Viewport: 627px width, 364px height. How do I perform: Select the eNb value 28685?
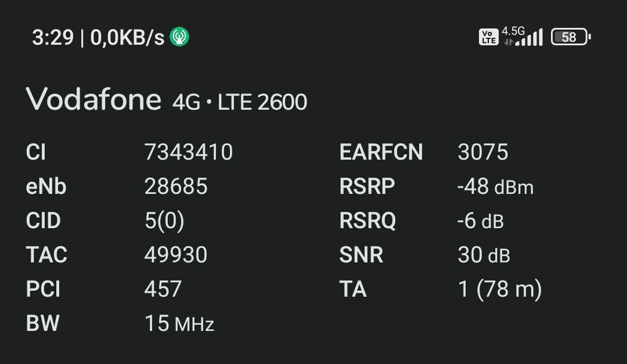pos(176,186)
